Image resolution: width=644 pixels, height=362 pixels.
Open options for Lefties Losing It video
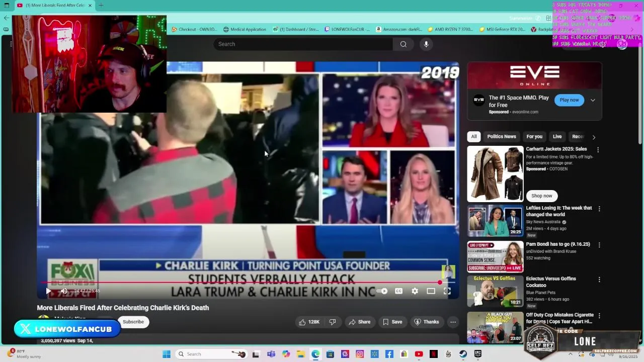[599, 209]
